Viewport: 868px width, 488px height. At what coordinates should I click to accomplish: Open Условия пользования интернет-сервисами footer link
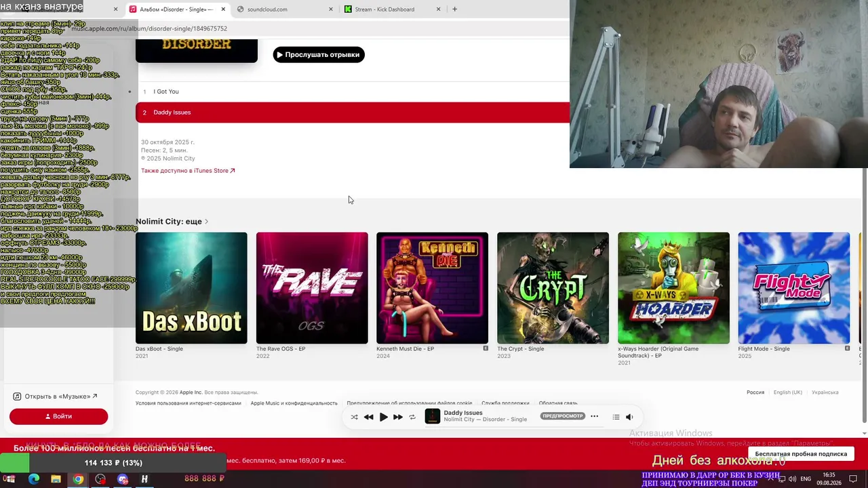[x=188, y=403]
